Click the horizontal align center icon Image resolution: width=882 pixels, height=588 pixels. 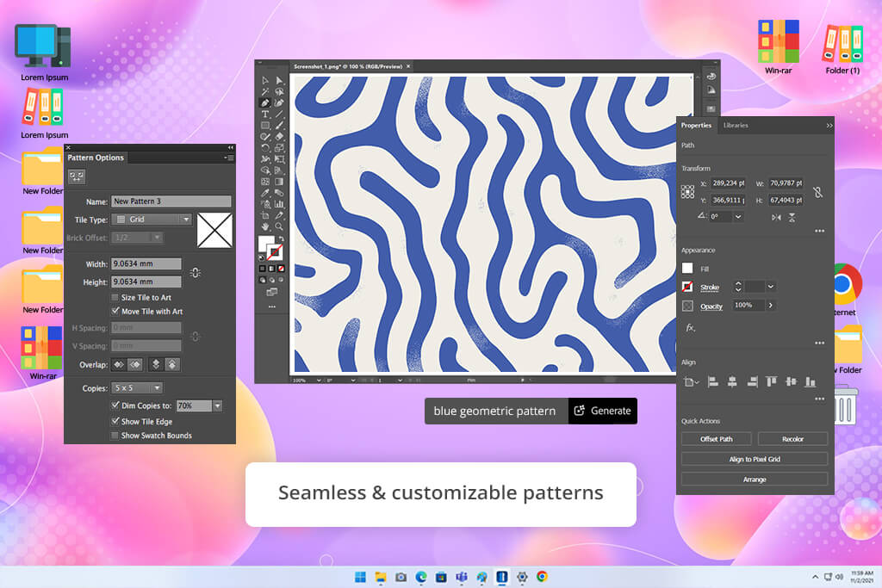coord(732,381)
